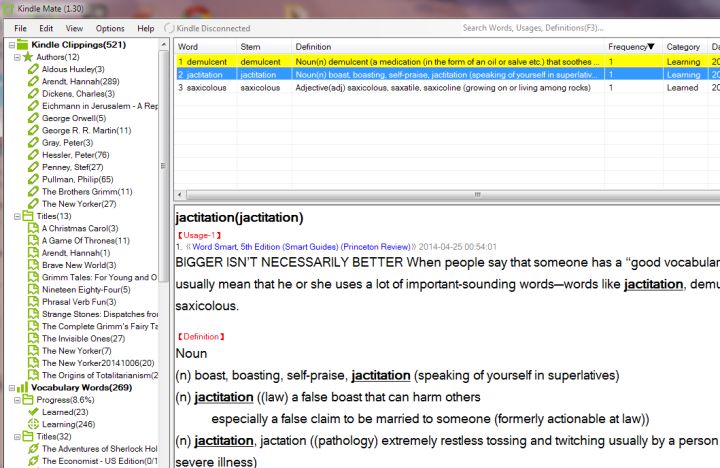The width and height of the screenshot is (720, 468).
Task: Collapse the clippings Titles(13) node
Action: tap(17, 216)
